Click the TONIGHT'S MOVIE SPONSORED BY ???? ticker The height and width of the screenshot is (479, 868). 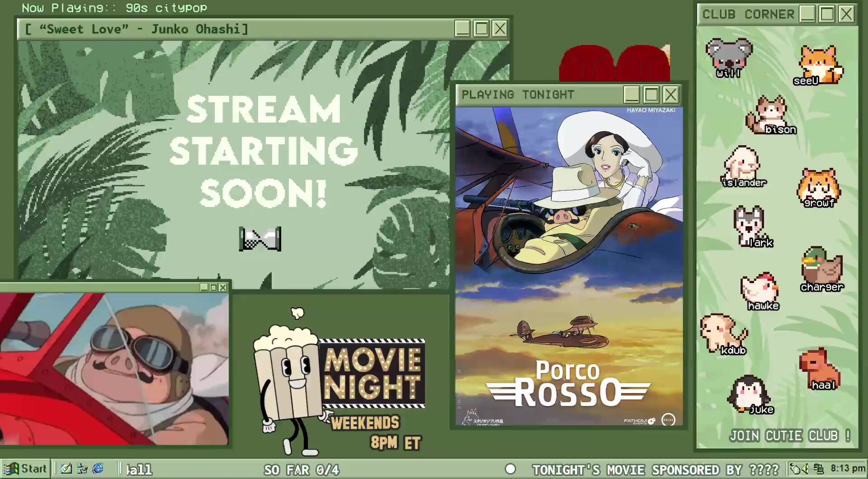[656, 470]
